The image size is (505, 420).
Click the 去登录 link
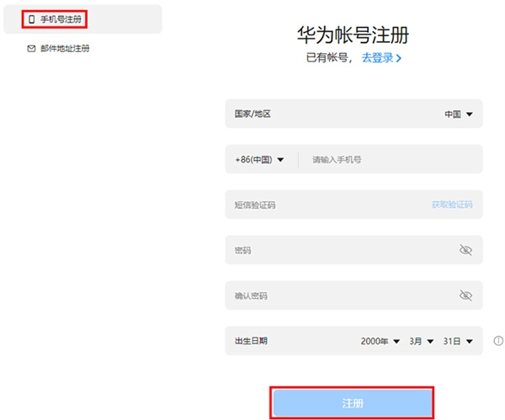pyautogui.click(x=377, y=58)
